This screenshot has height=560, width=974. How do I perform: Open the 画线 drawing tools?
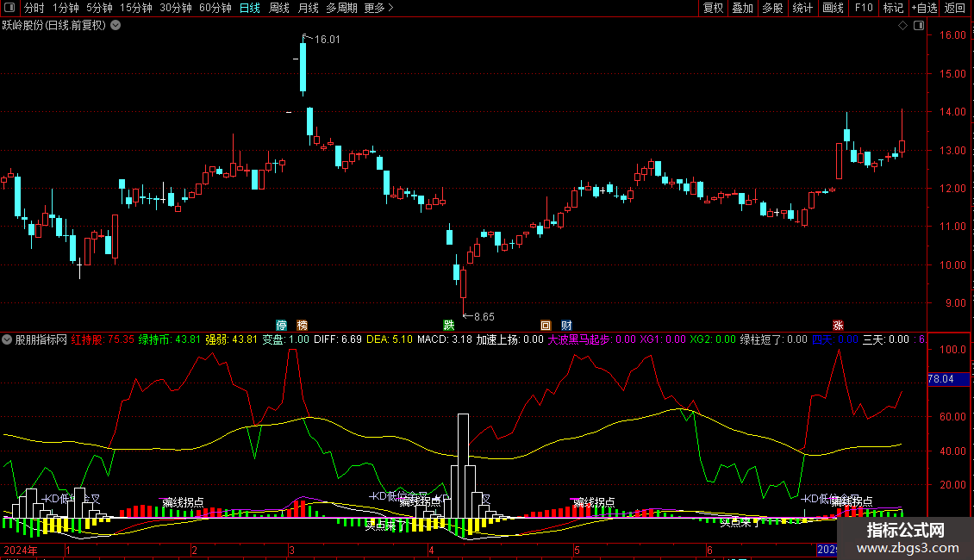[833, 8]
